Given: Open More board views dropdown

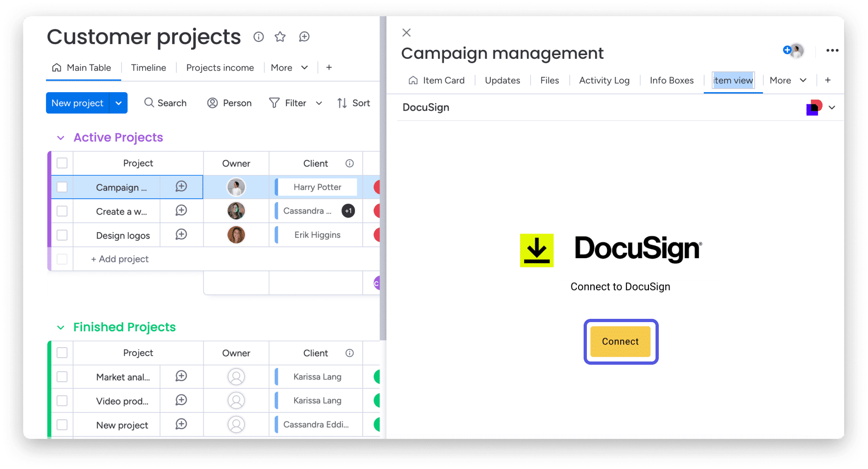Looking at the screenshot, I should (x=289, y=68).
